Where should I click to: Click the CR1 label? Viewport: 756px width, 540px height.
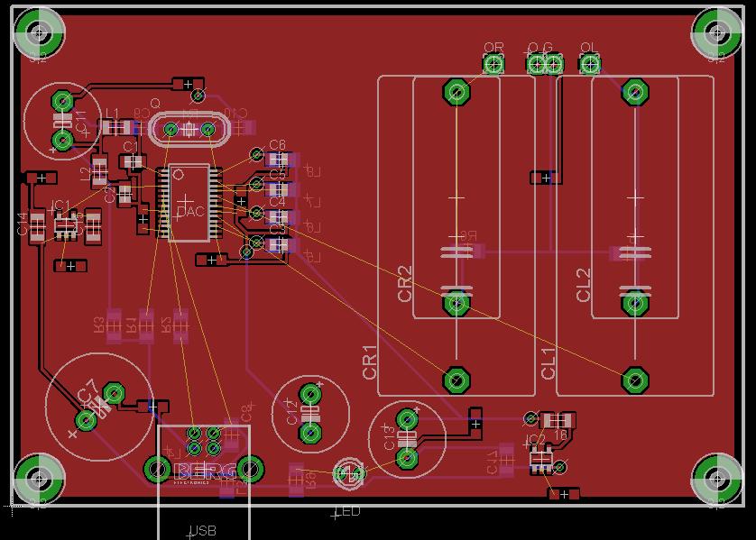[369, 362]
